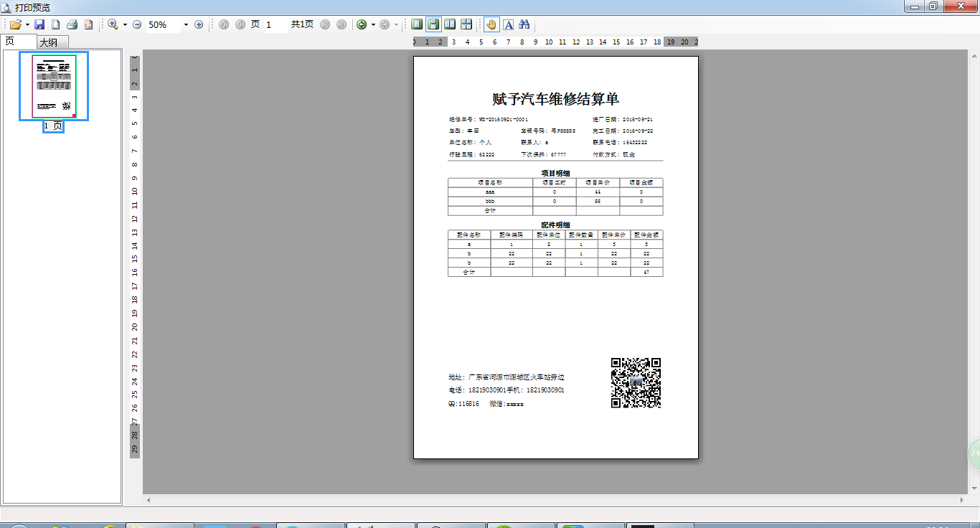Click the plus zoom in button
The image size is (980, 528).
tap(199, 24)
